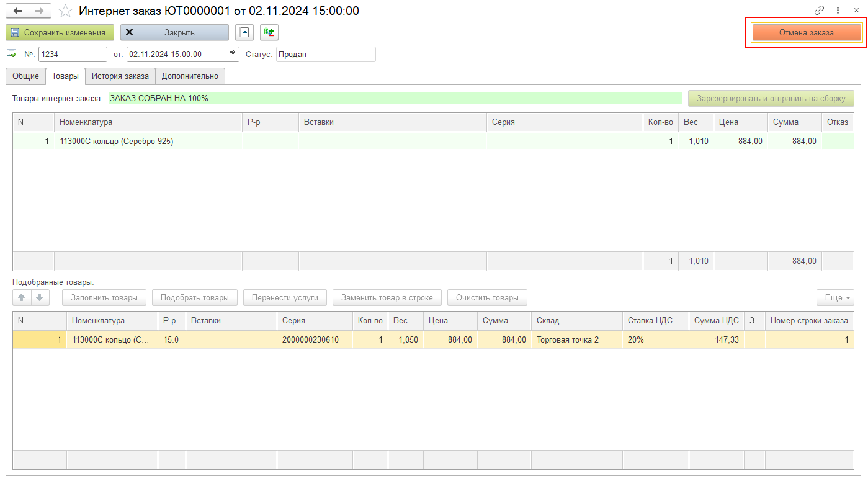
Task: Add order to favorites with star
Action: tap(65, 11)
